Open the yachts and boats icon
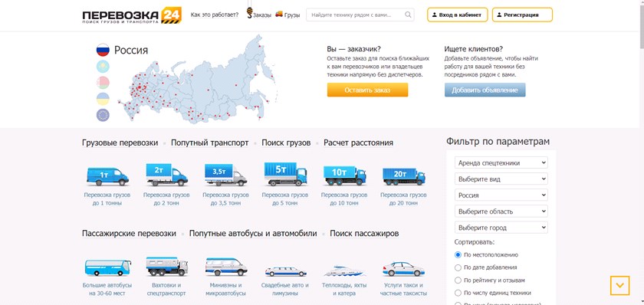Viewport: 644px width, 305px height. click(x=344, y=271)
